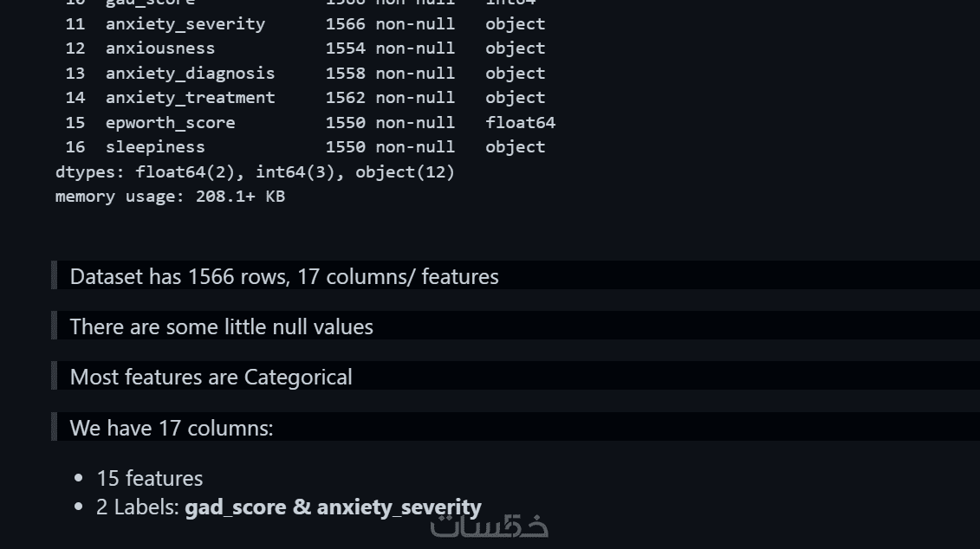The width and height of the screenshot is (980, 549).
Task: Click the float64 dtype of epworth_score
Action: 520,123
